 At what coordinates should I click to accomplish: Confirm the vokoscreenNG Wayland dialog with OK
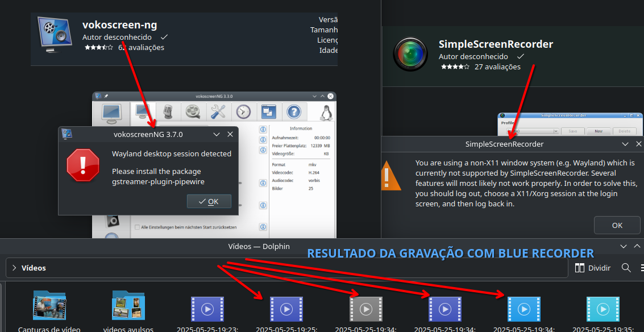(209, 201)
